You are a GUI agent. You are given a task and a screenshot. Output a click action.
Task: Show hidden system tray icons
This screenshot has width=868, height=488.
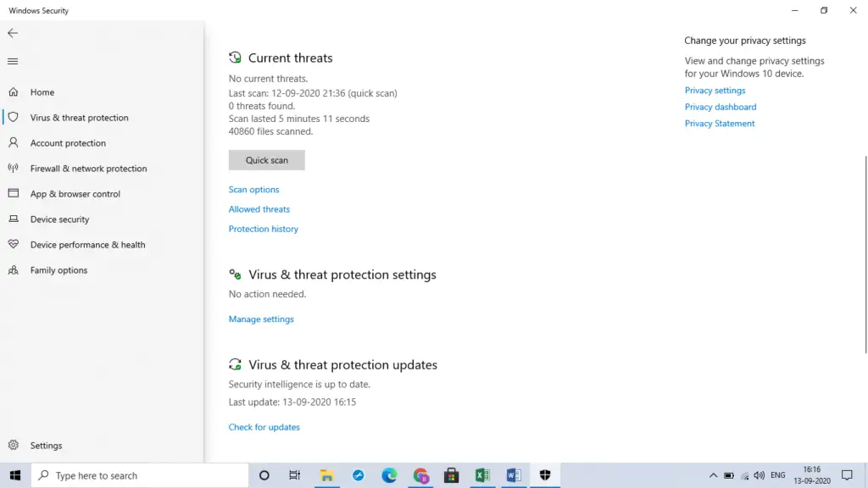point(713,475)
